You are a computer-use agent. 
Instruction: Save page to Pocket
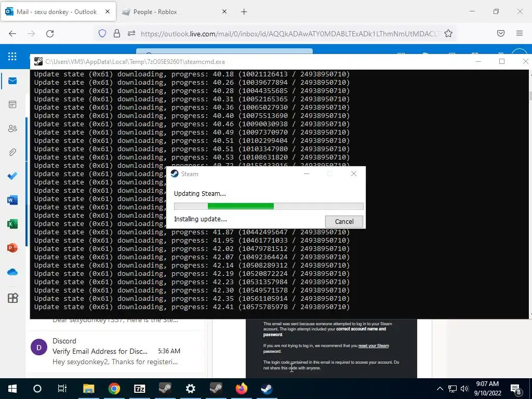500,33
